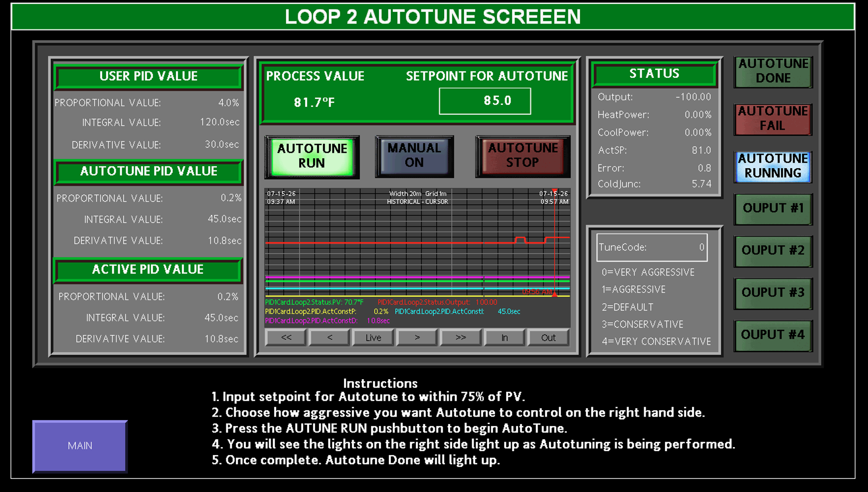Screen dimensions: 868x492
Task: Click the active PID derivative value 10.8sec
Action: click(221, 339)
